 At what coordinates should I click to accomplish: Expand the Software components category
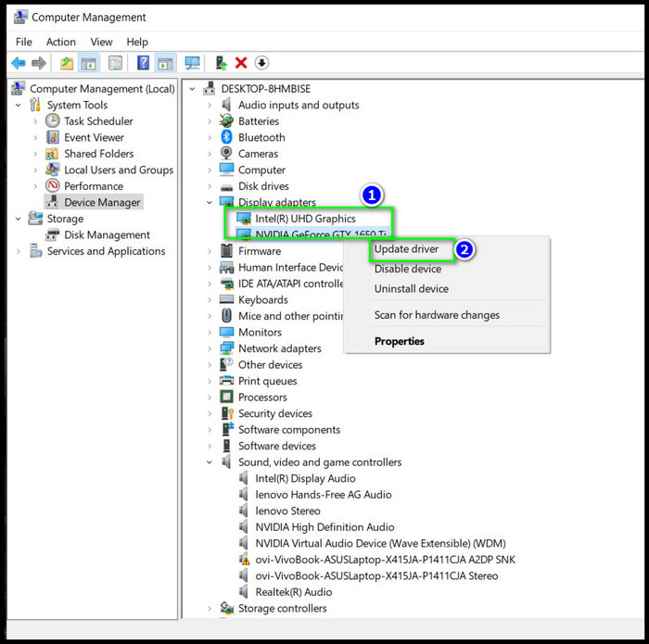(x=210, y=430)
